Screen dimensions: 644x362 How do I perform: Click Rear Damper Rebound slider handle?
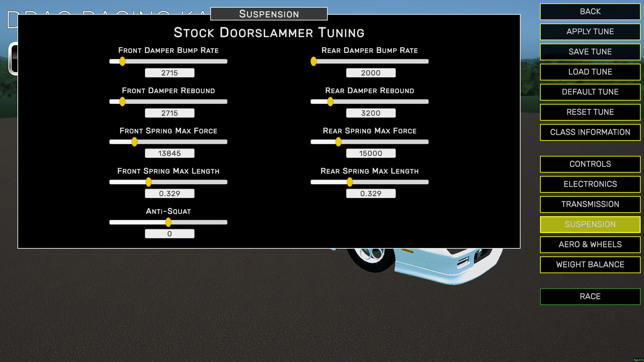tap(330, 102)
